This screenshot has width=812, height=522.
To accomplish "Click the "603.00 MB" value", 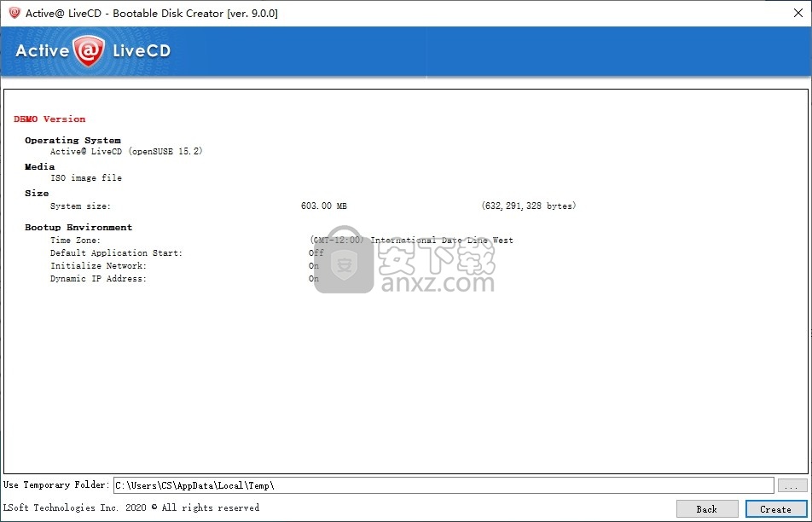I will [323, 206].
